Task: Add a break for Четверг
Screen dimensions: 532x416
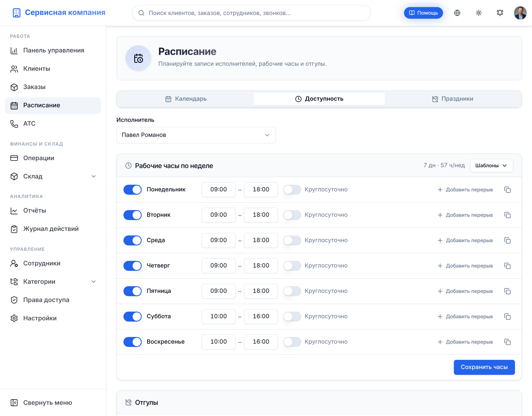Action: [465, 266]
